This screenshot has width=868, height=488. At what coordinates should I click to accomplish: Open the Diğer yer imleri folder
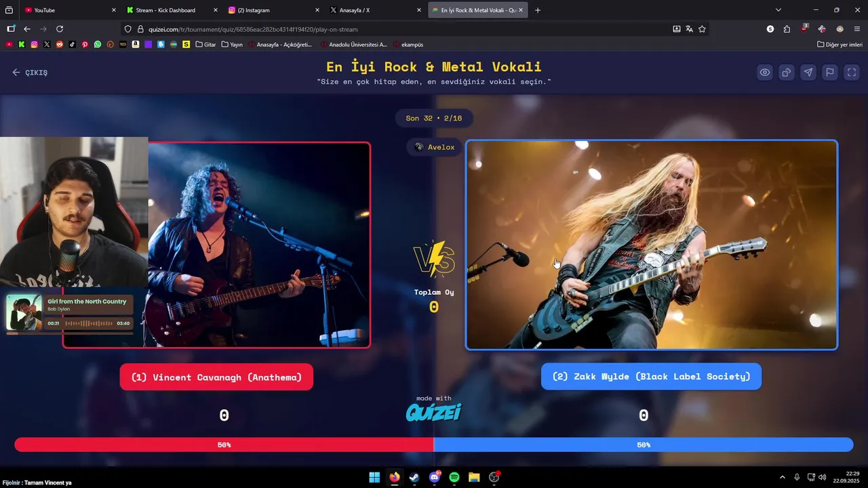840,44
